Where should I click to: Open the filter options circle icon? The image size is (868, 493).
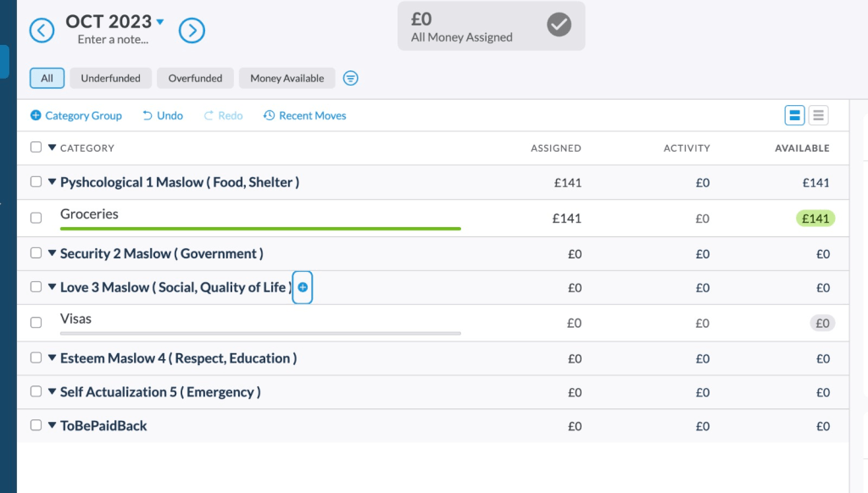(350, 78)
